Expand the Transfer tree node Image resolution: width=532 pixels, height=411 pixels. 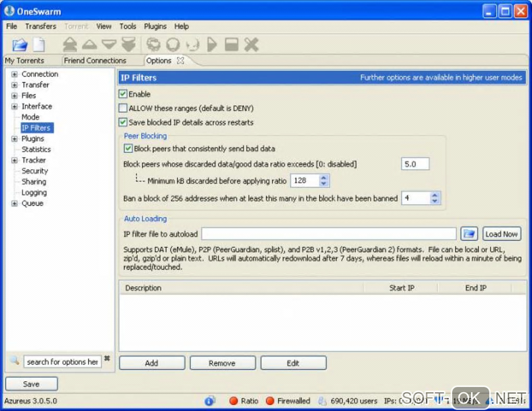coord(14,85)
